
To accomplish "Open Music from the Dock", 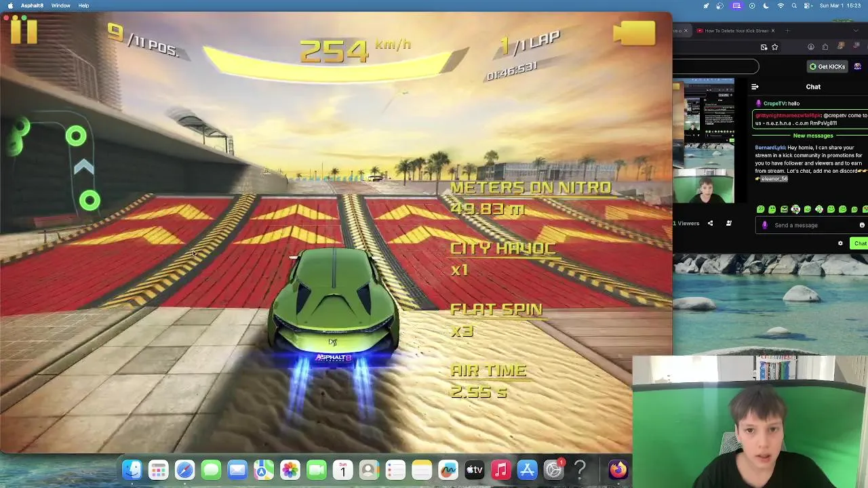I will point(500,470).
